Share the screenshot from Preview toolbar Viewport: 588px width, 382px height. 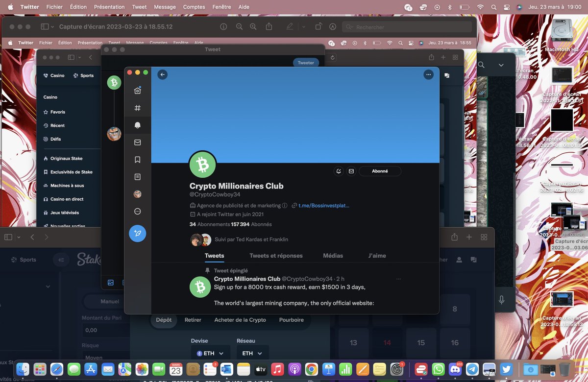[269, 27]
